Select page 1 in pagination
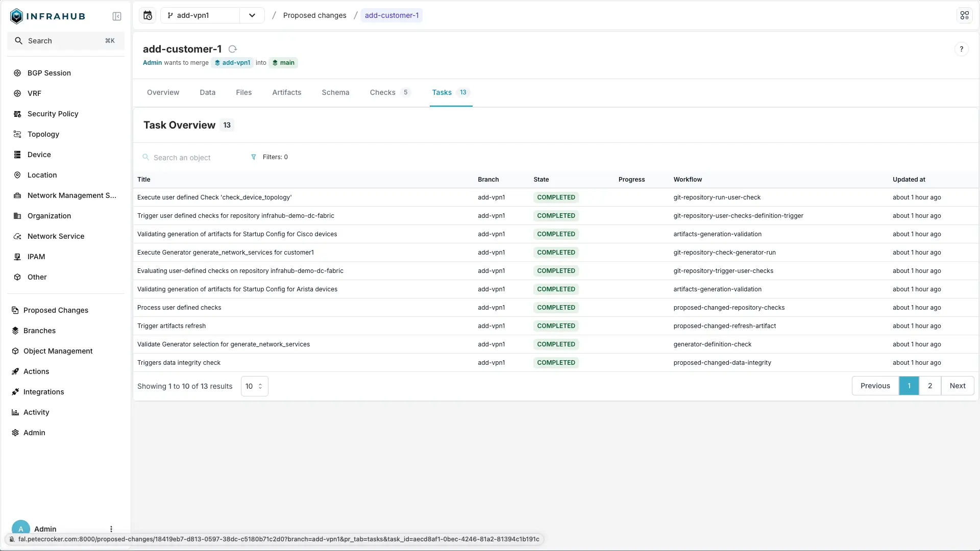The width and height of the screenshot is (980, 551). pyautogui.click(x=909, y=386)
